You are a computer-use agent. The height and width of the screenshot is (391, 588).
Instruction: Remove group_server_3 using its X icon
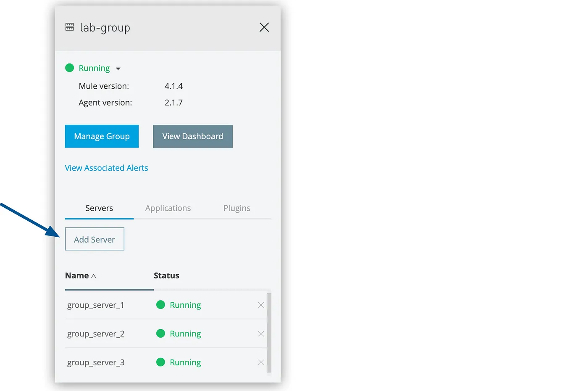coord(260,362)
